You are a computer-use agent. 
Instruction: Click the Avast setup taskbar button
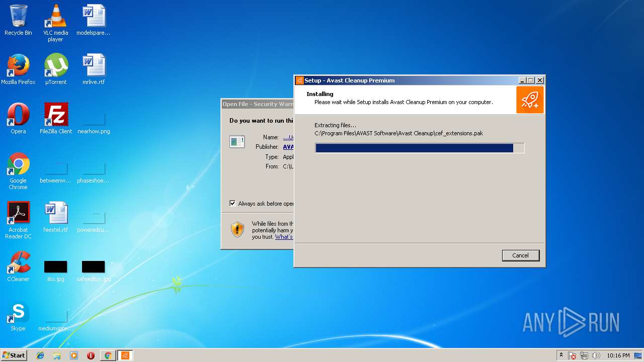click(125, 355)
